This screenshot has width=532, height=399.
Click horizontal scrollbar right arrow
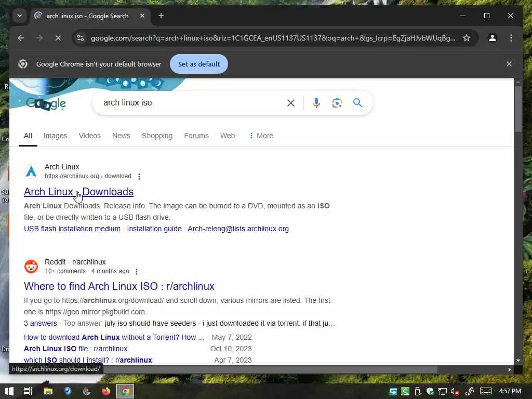click(x=509, y=369)
